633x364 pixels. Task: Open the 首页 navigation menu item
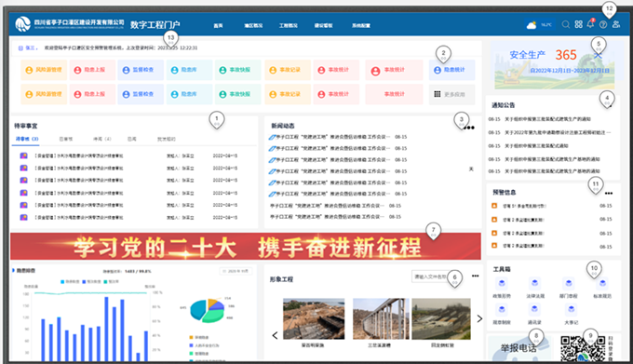[x=218, y=25]
